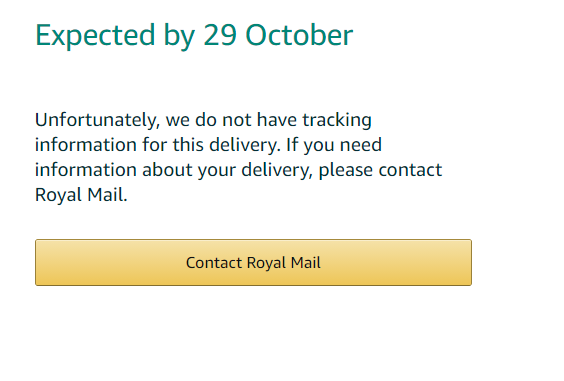Click the word 'Mail' on the yellow button
Screen dimensions: 564x381
pos(305,263)
